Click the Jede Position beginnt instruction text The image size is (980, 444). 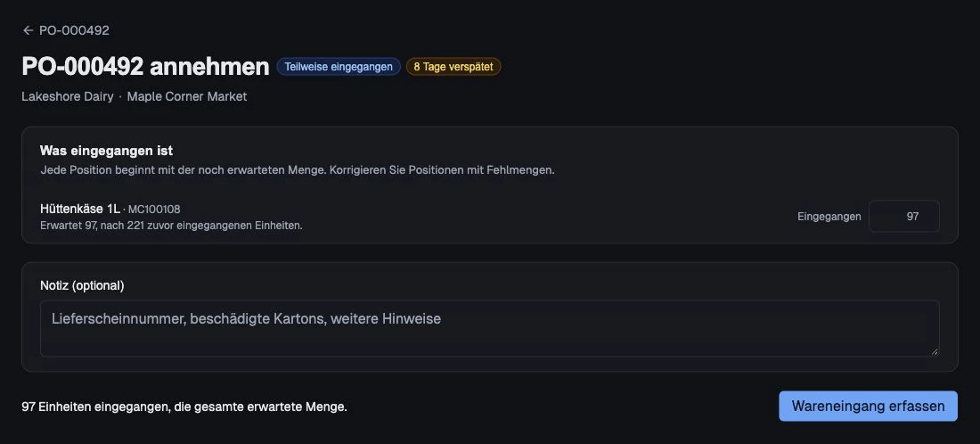[x=298, y=170]
